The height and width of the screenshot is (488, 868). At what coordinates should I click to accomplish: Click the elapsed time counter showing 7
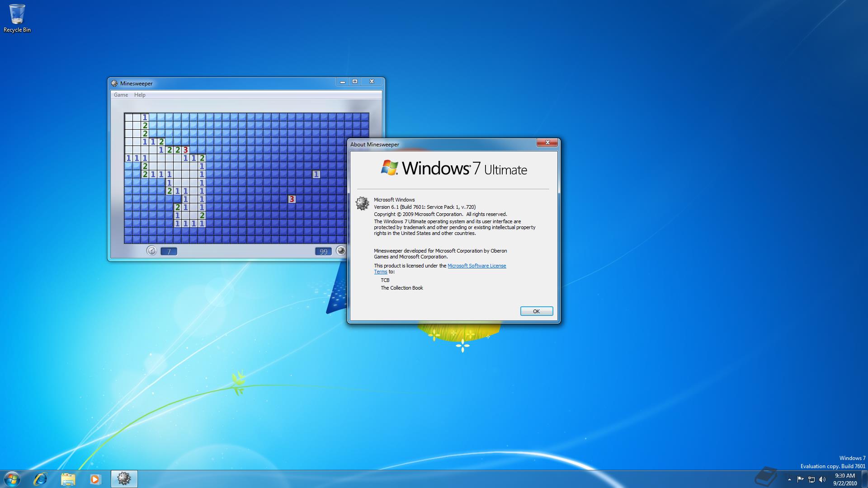coord(169,252)
